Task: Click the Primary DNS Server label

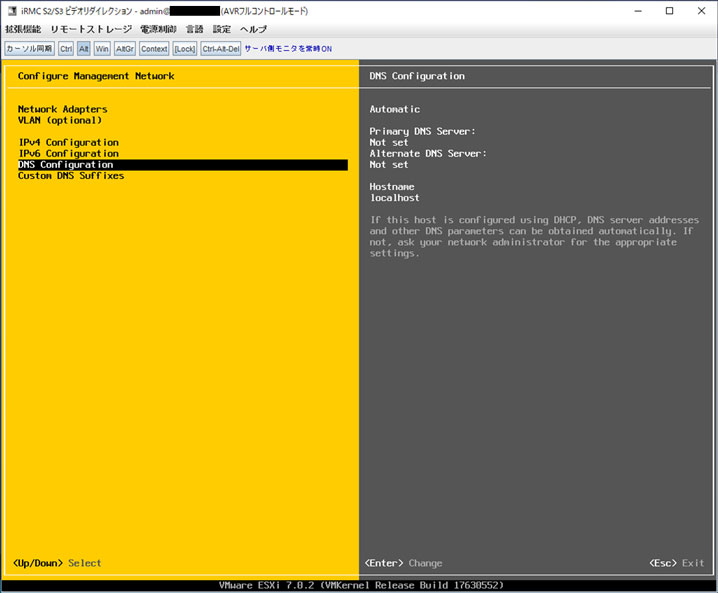Action: click(423, 131)
